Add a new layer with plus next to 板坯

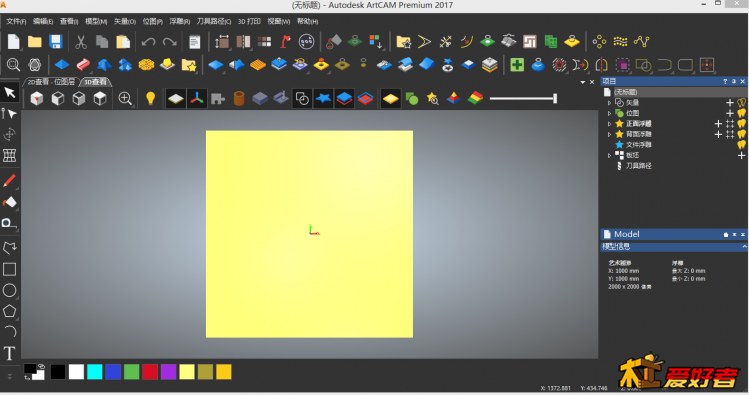click(x=741, y=155)
